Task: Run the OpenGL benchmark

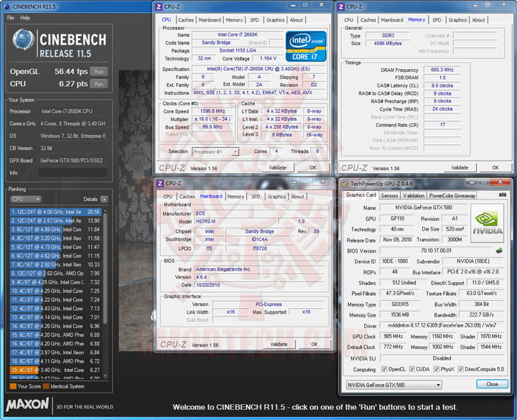Action: pos(99,72)
